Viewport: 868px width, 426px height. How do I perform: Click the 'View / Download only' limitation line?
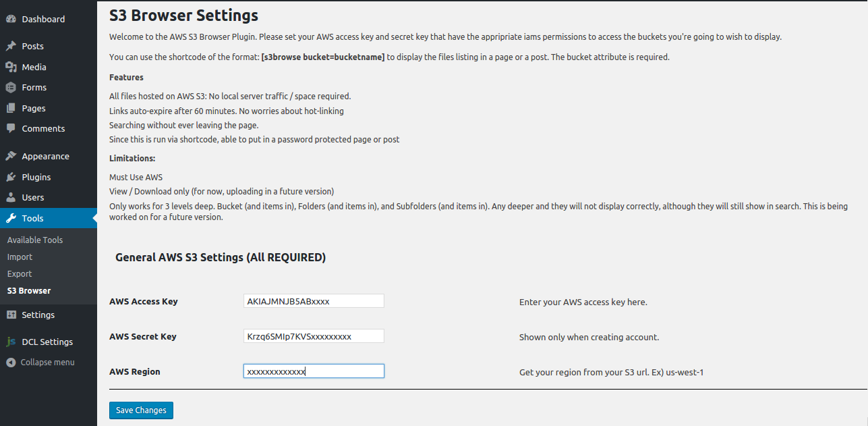point(221,192)
